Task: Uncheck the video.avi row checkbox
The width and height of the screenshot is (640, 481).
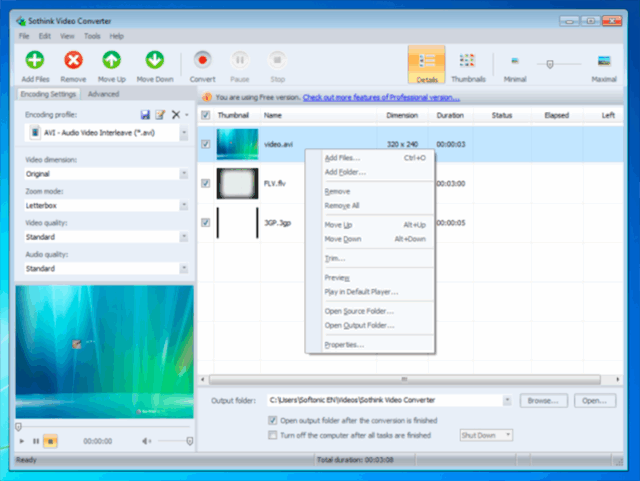Action: point(206,144)
